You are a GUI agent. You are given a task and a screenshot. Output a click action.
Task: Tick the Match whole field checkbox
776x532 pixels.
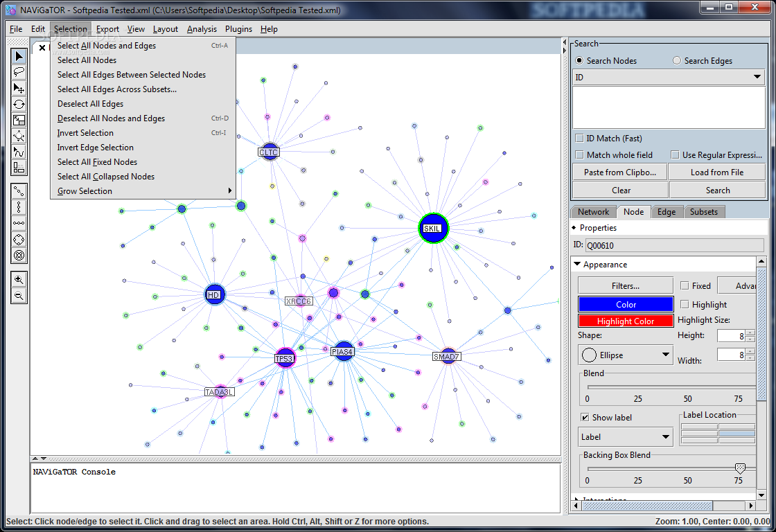click(579, 155)
